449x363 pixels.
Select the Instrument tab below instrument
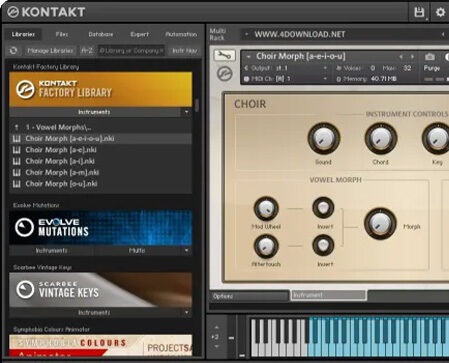(329, 295)
